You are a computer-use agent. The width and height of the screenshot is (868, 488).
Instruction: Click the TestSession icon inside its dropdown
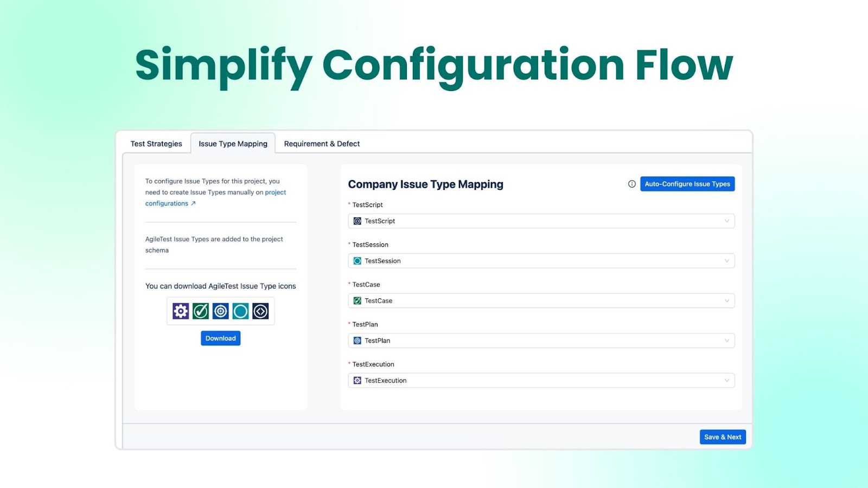tap(358, 261)
